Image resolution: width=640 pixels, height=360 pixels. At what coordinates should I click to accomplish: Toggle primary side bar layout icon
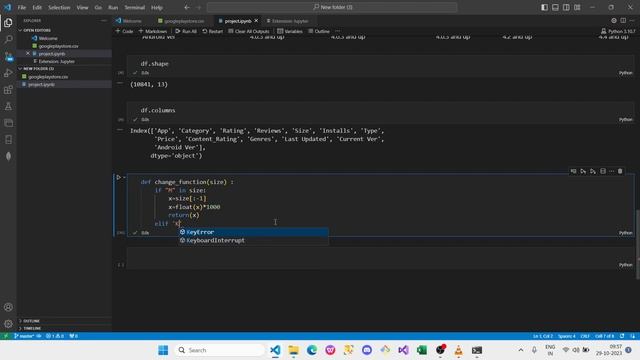click(544, 7)
